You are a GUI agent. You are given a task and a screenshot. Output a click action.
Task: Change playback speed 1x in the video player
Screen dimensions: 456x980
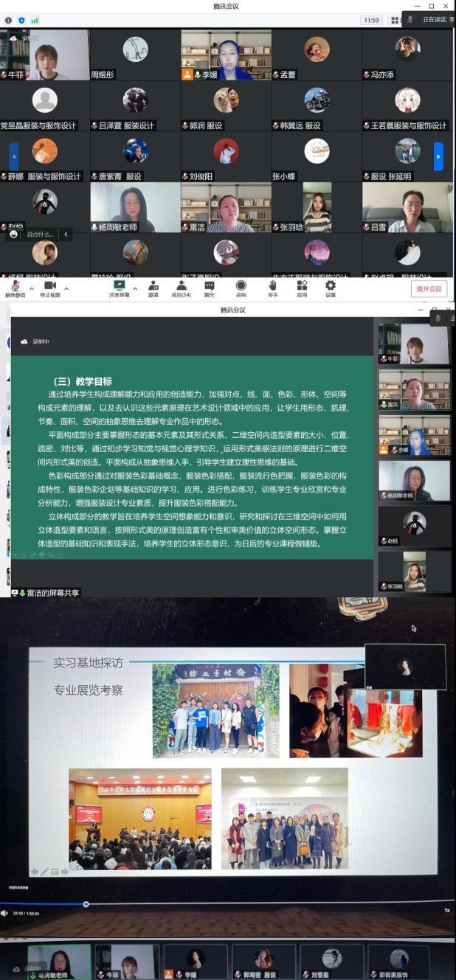[446, 910]
